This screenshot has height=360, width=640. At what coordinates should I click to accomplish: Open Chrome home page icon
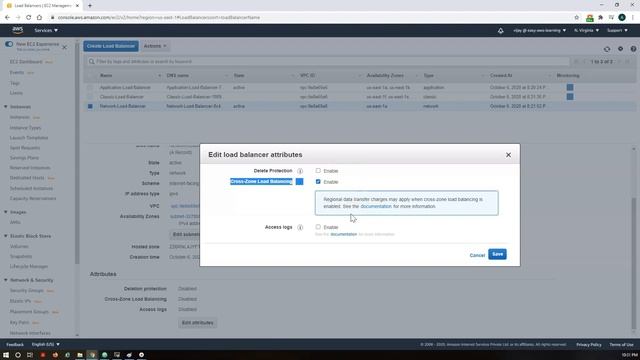point(39,18)
